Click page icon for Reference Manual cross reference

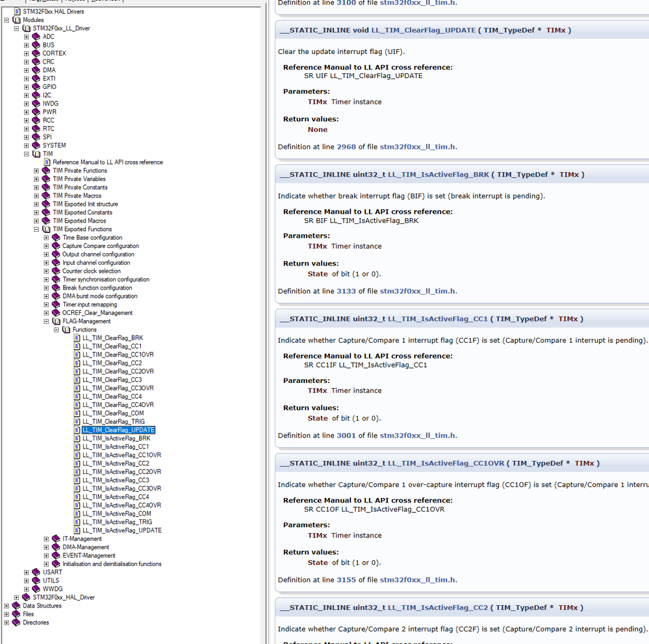(47, 162)
